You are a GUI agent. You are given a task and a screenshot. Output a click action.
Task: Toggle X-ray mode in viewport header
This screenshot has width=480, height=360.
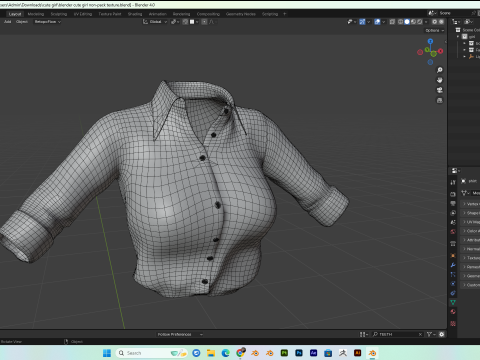[x=392, y=22]
